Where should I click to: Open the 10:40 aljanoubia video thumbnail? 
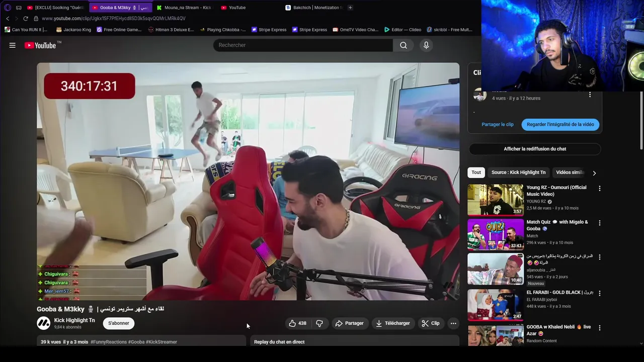click(x=496, y=268)
